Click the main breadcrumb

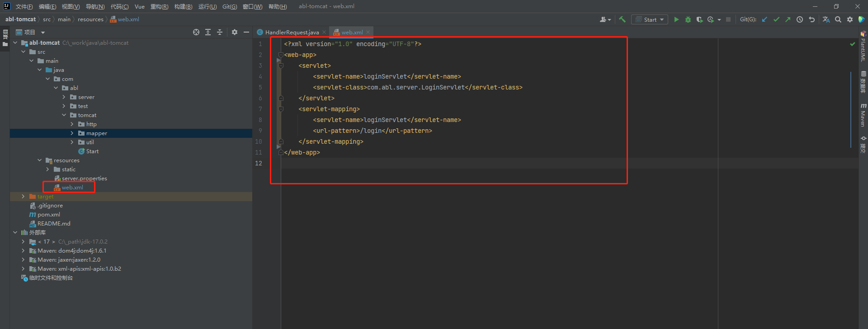click(x=64, y=19)
